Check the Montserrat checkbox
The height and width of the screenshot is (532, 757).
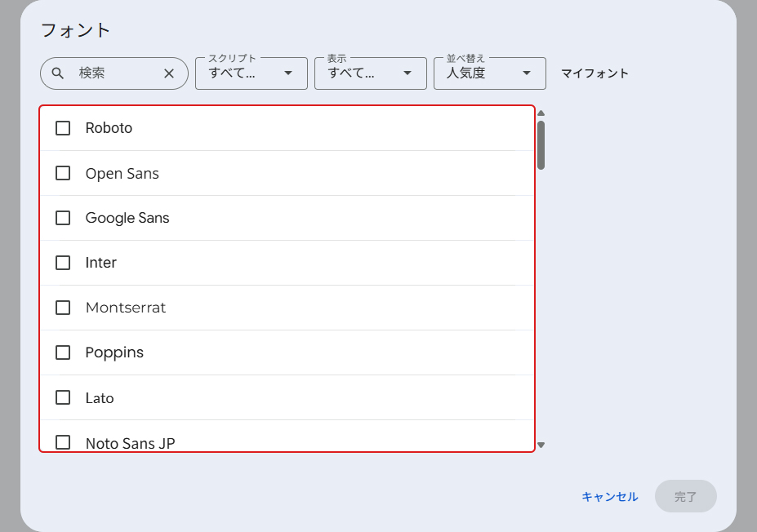point(63,308)
